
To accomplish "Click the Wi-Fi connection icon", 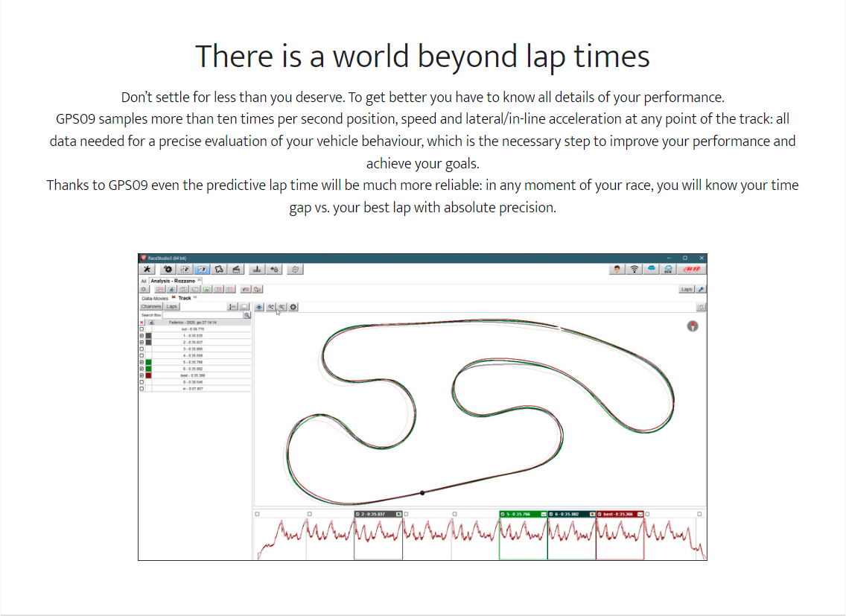I will coord(634,269).
